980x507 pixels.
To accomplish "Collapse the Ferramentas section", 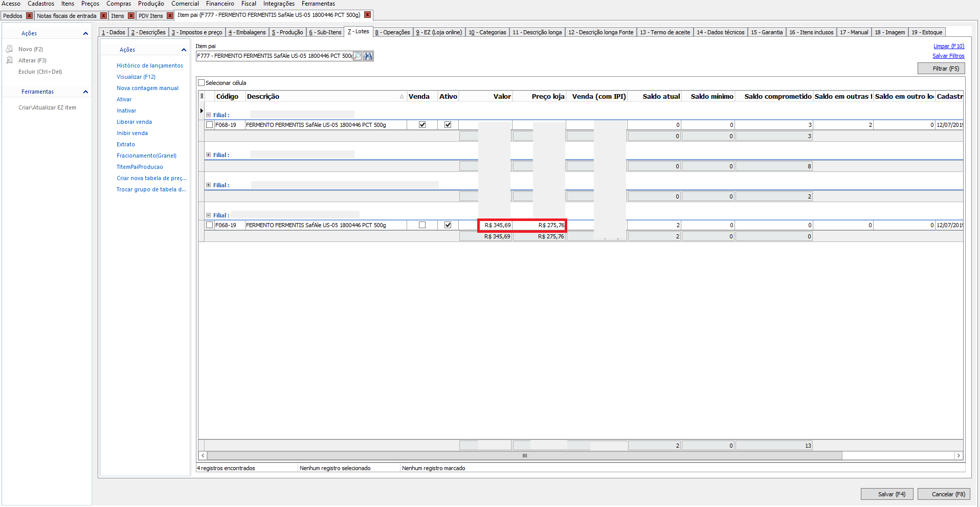I will click(85, 92).
